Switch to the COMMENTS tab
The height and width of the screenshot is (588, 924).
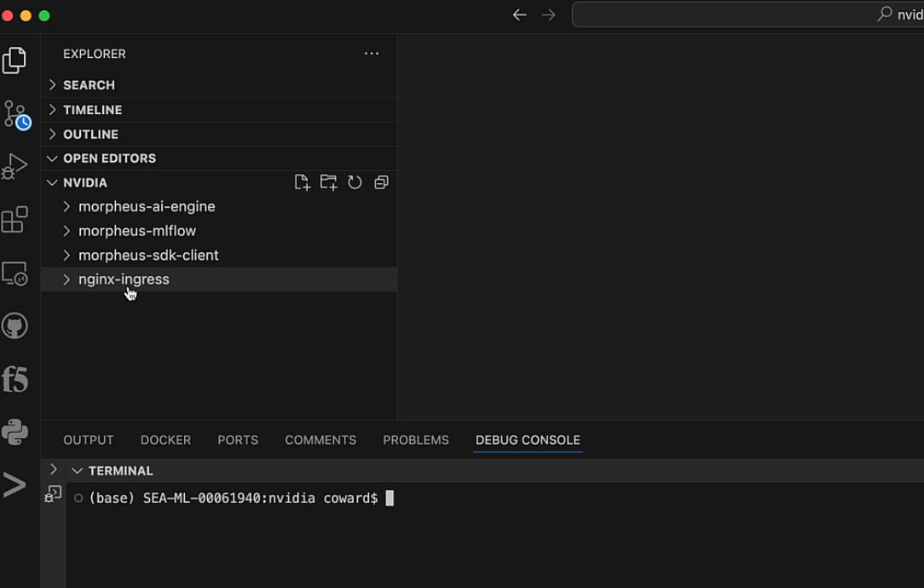tap(321, 440)
